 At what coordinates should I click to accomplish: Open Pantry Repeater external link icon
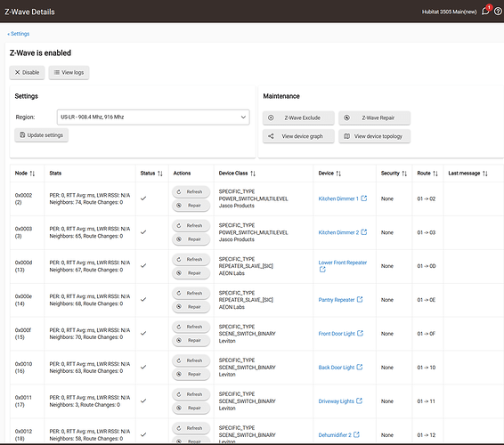coord(360,299)
